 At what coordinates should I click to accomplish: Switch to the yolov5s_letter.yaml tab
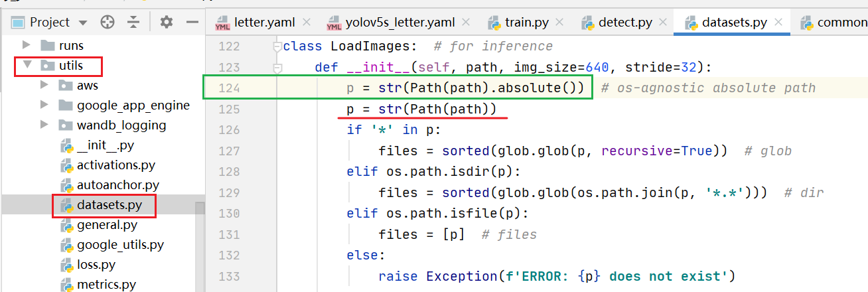[400, 23]
